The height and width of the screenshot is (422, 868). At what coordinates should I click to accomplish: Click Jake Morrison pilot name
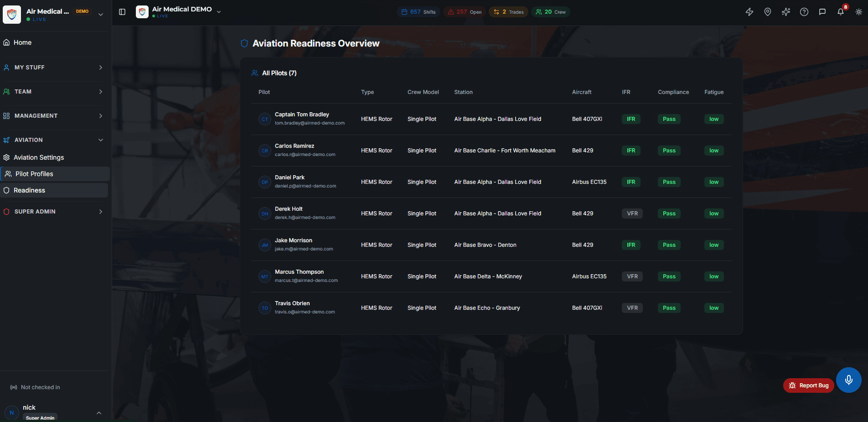coord(294,240)
